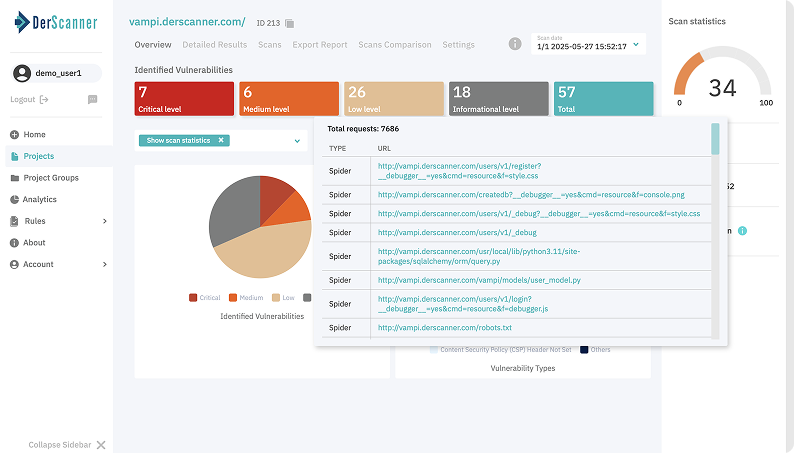The image size is (794, 453).
Task: Open the user_model.py URL link
Action: point(479,280)
